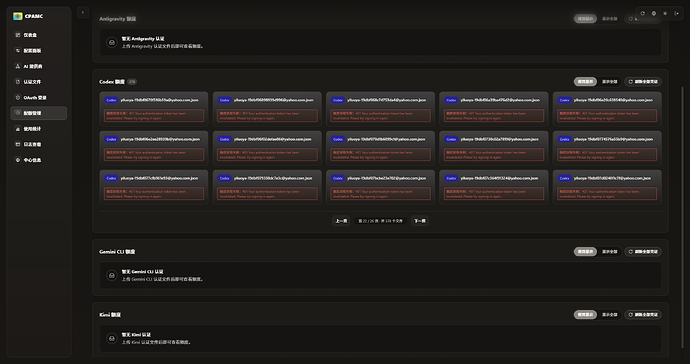Screen dimensions: 690x364
Task: Click the logout icon in top-right toolbar
Action: coord(676,14)
